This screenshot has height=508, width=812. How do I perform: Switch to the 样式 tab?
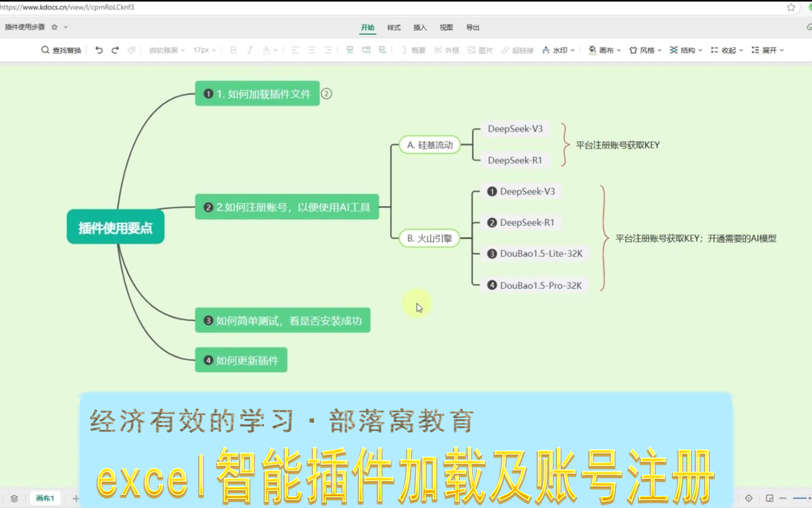394,27
